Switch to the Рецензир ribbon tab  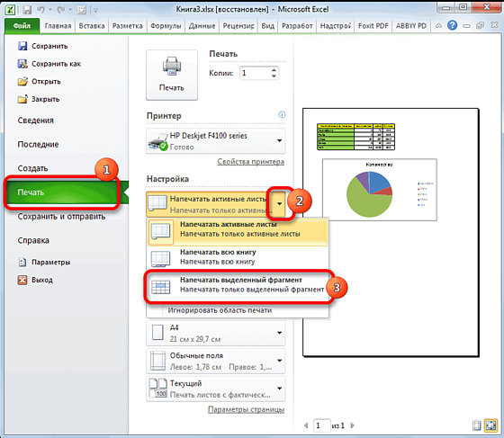(238, 26)
